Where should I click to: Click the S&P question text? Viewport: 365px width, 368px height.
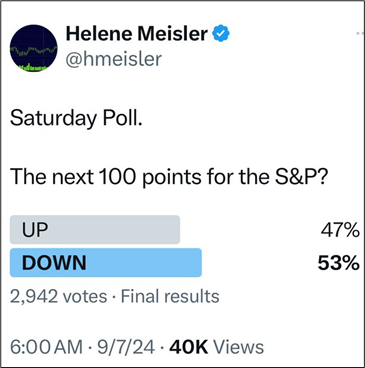[x=169, y=176]
